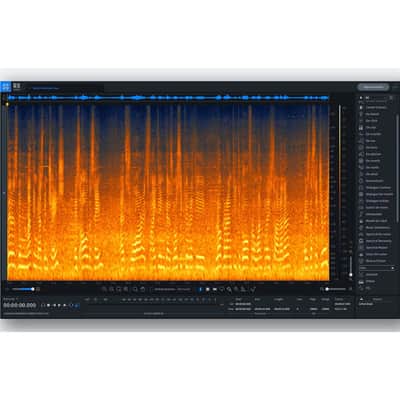Image resolution: width=400 pixels, height=400 pixels.
Task: Select the highlighted time selection tool
Action: 200,289
